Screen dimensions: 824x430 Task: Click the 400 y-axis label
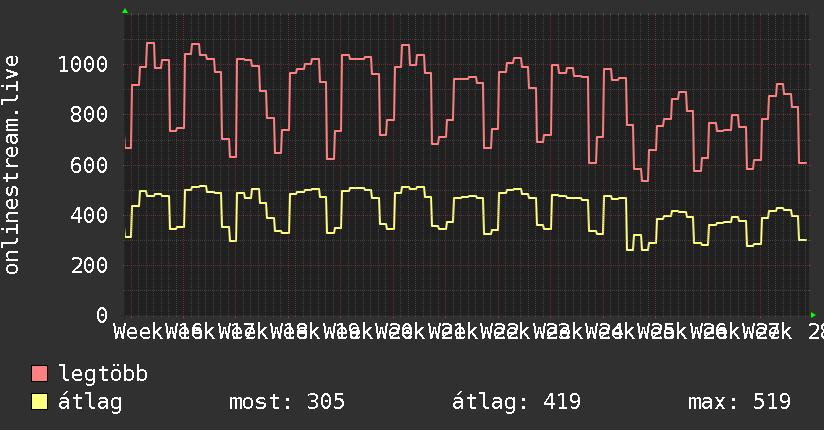pos(89,215)
